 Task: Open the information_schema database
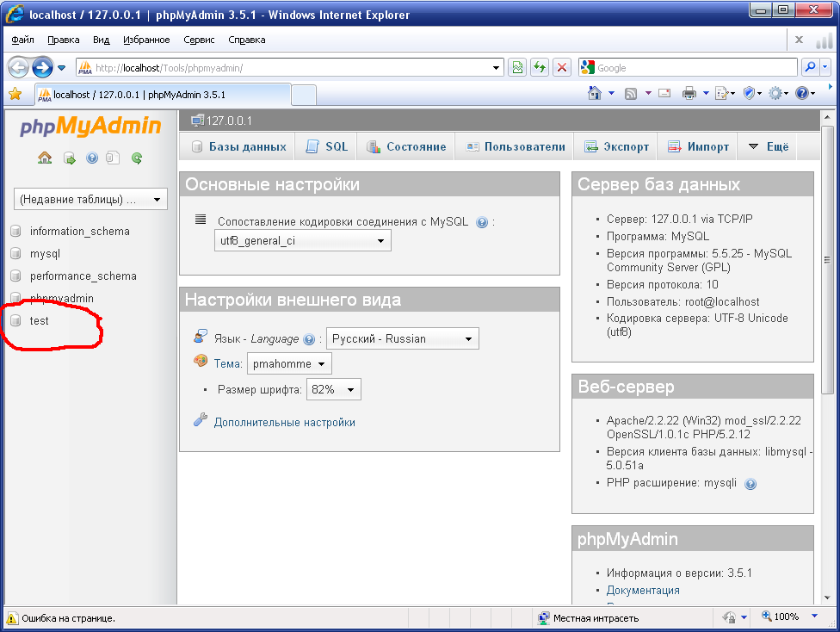[x=80, y=231]
